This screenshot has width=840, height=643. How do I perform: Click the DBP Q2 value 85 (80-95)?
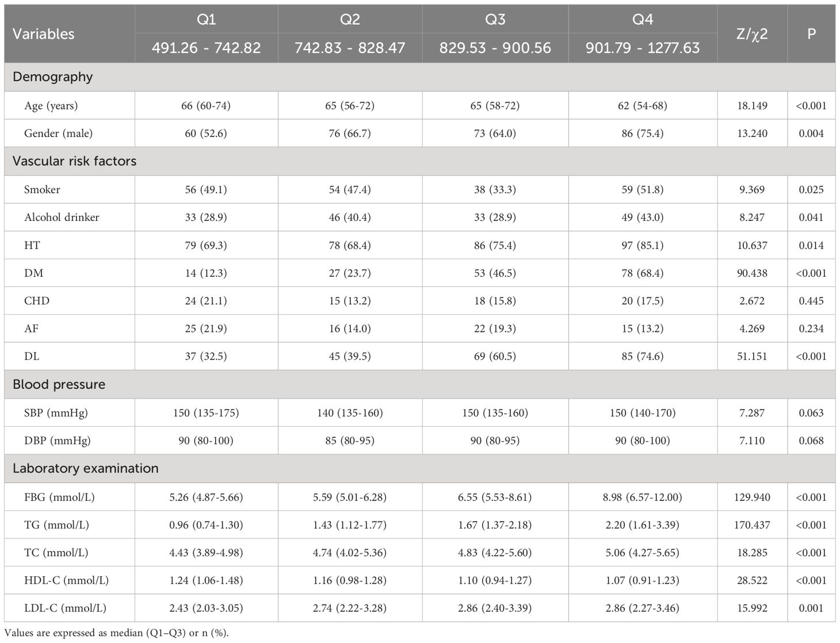(350, 441)
